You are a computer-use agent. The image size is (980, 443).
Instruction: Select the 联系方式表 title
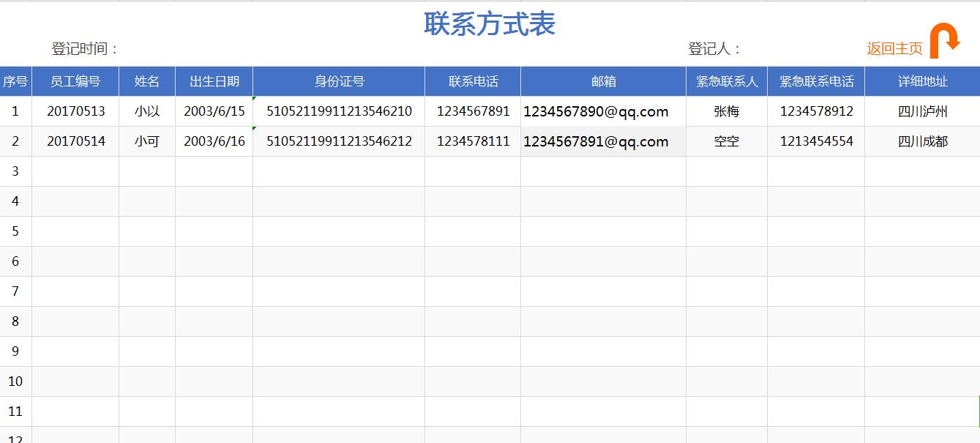[x=489, y=23]
